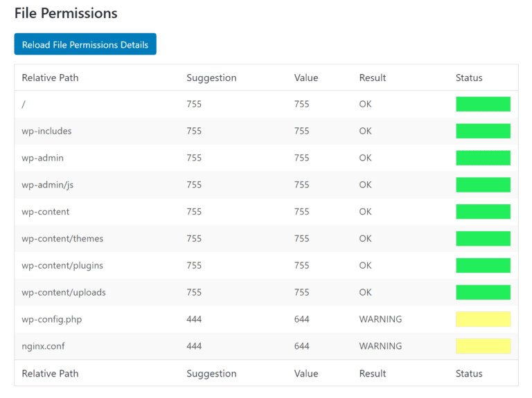
Task: Click Suggestion column header at top
Action: 211,78
